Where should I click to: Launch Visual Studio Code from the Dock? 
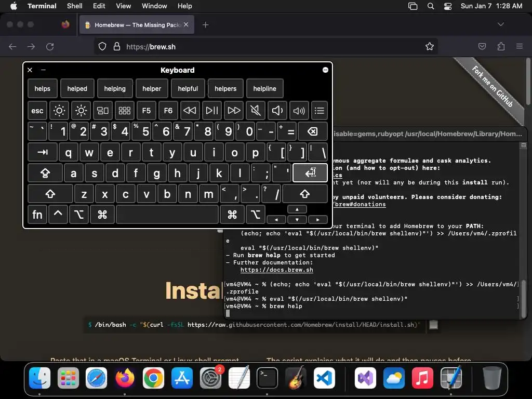click(x=324, y=378)
